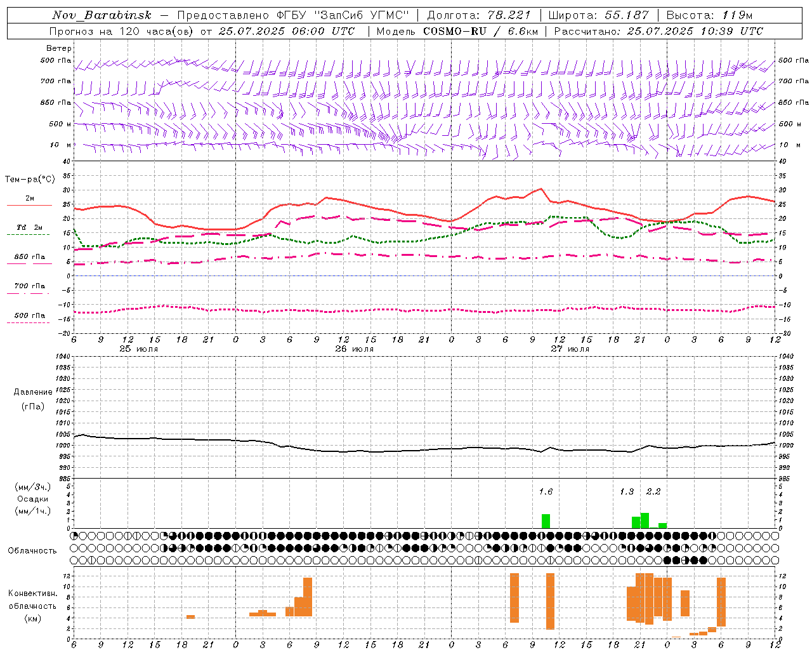Click the 1.6 precipitation amount value
Viewport: 812px width, 650px height.
(x=546, y=491)
